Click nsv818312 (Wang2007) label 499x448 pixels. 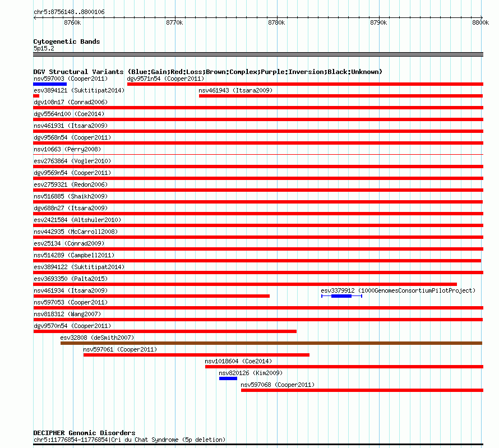tap(67, 314)
